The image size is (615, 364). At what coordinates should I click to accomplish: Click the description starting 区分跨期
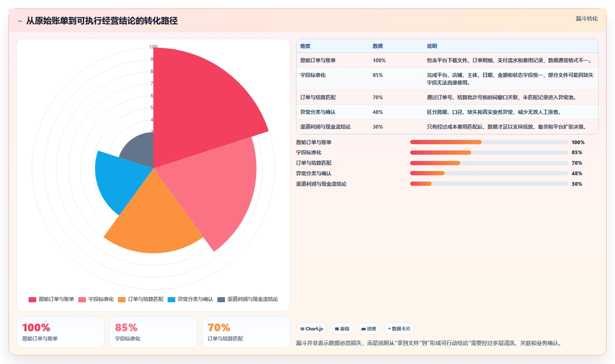click(x=495, y=112)
